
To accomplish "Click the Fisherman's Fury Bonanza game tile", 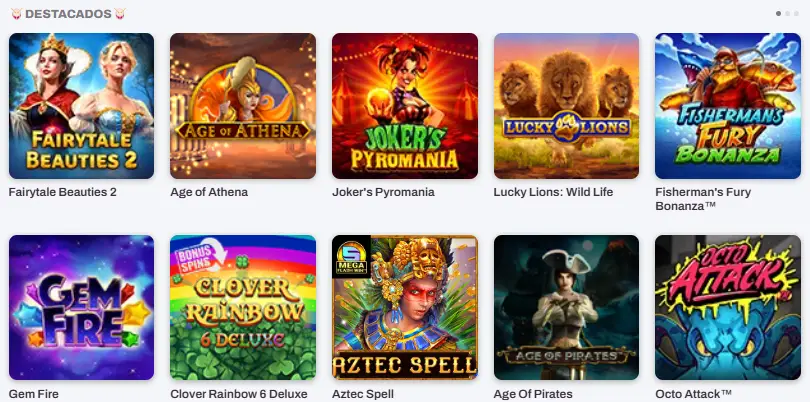I will (728, 106).
